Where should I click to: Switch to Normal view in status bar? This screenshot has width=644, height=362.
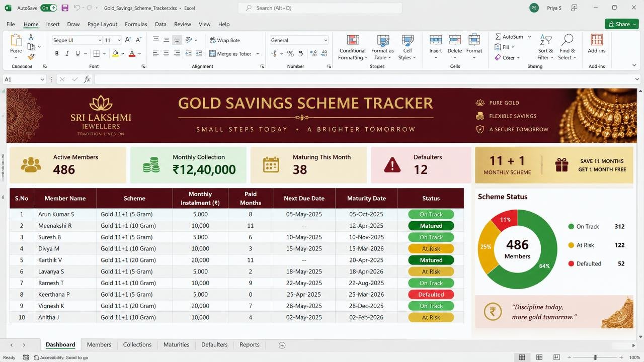[x=522, y=357]
